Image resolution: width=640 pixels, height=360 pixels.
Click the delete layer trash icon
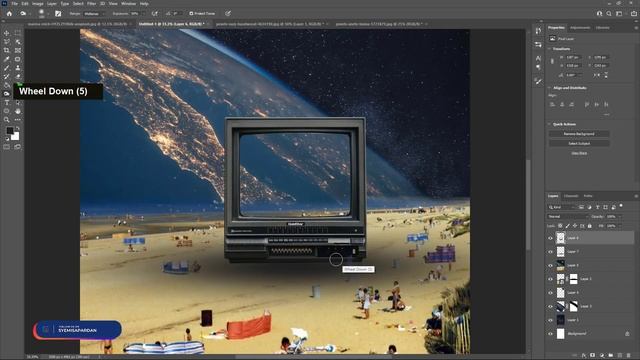629,356
